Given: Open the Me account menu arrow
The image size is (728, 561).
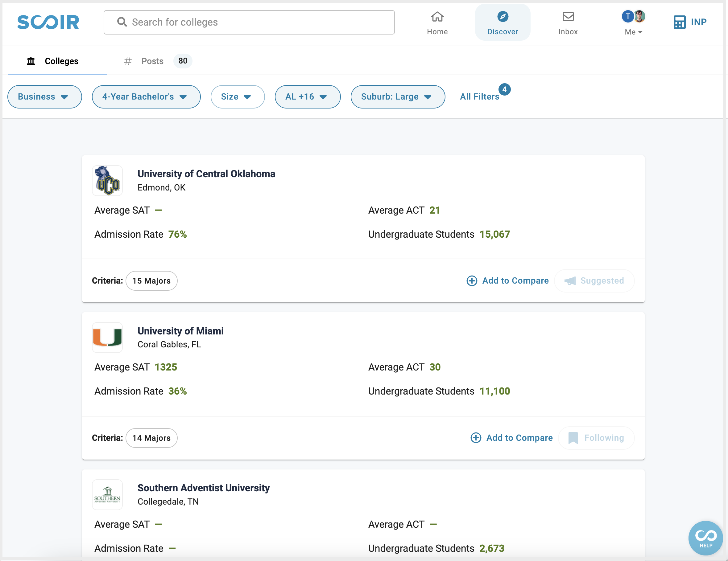Looking at the screenshot, I should [640, 32].
